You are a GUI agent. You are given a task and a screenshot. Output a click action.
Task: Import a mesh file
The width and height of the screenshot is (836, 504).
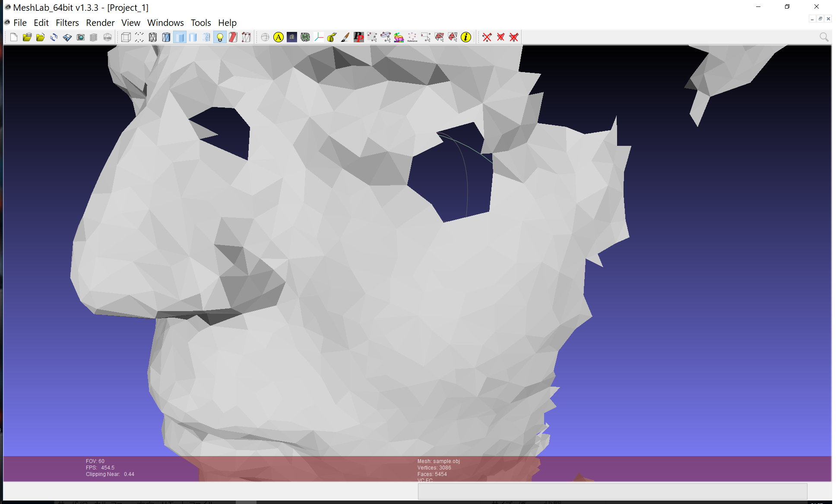tap(40, 38)
